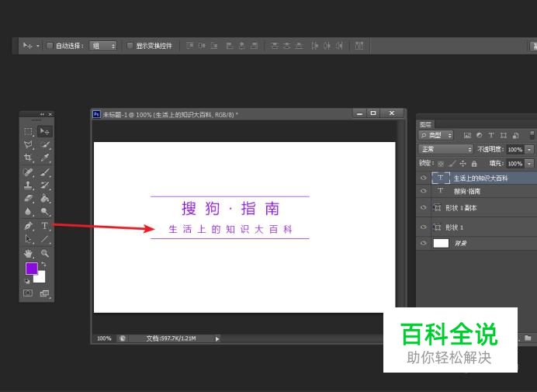
Task: Lock layer position icon
Action: pos(463,164)
